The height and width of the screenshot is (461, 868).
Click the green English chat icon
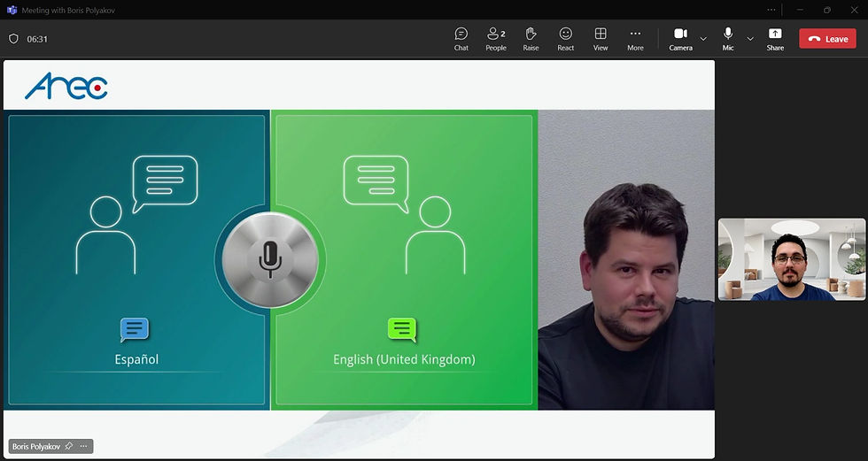pyautogui.click(x=402, y=329)
